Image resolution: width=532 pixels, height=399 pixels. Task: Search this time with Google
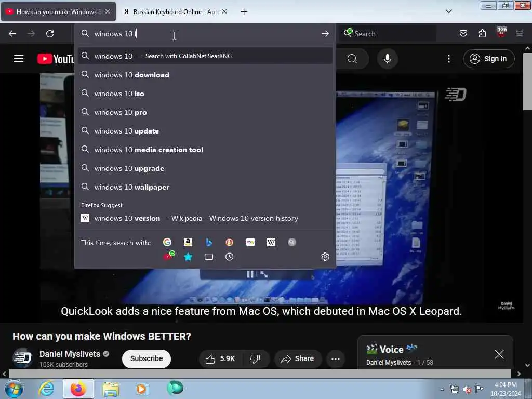click(x=167, y=242)
